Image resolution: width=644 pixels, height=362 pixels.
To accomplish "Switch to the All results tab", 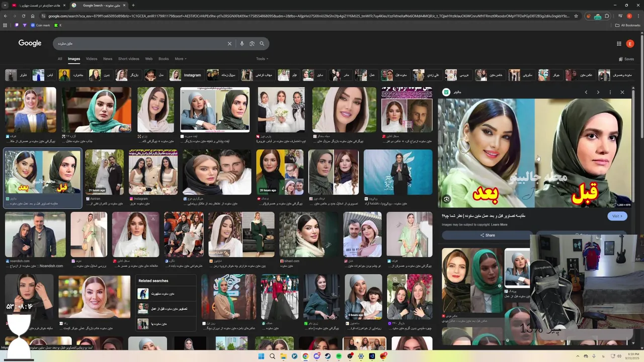I will point(60,59).
